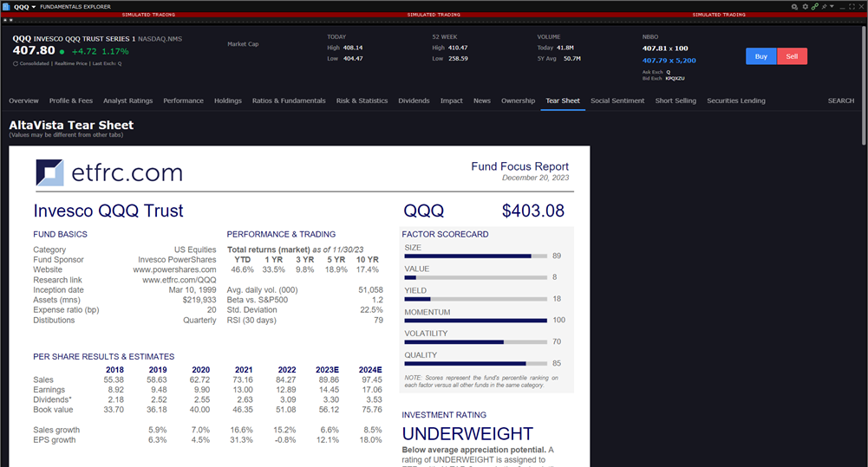Image resolution: width=868 pixels, height=467 pixels.
Task: Click the VOLATILITY factor score bar
Action: (x=475, y=342)
